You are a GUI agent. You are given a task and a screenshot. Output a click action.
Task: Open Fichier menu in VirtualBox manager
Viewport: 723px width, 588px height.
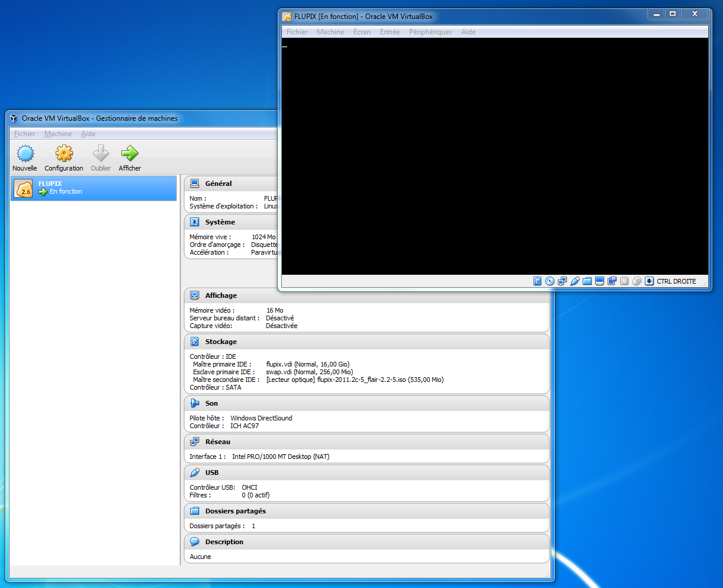pos(25,134)
